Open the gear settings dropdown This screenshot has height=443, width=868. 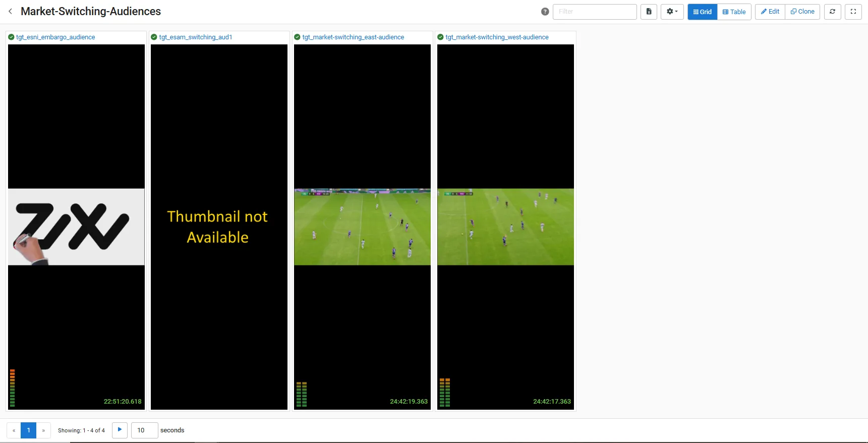pyautogui.click(x=672, y=12)
